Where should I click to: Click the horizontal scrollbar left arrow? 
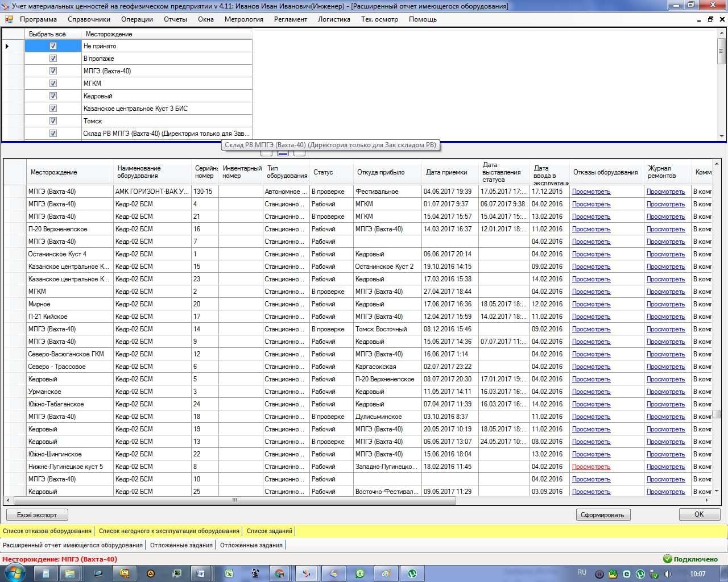(x=8, y=500)
